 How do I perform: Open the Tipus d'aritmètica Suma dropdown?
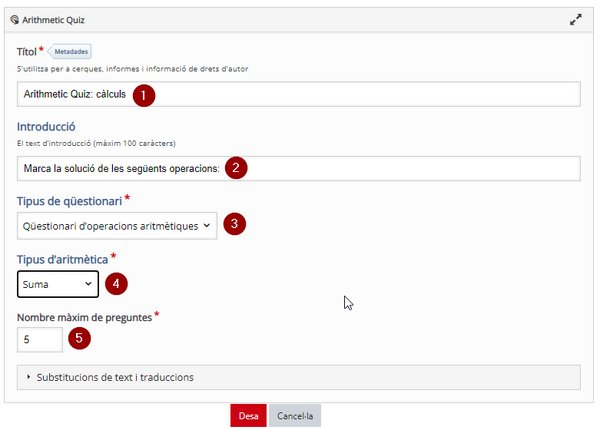pos(58,284)
